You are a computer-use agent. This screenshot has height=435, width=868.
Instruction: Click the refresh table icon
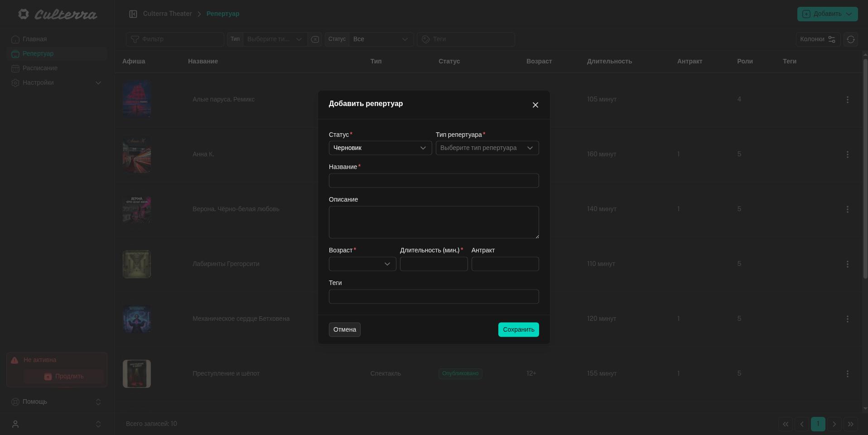850,39
